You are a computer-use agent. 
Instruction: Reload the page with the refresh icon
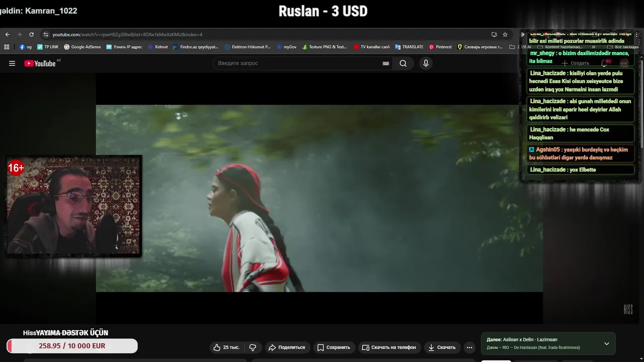(31, 35)
